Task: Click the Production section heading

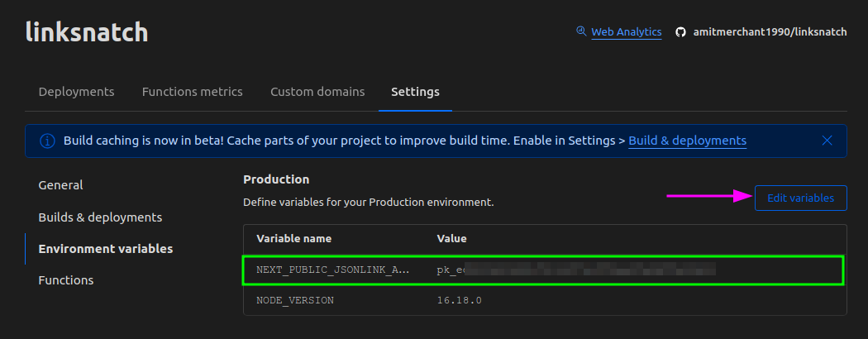Action: tap(276, 179)
